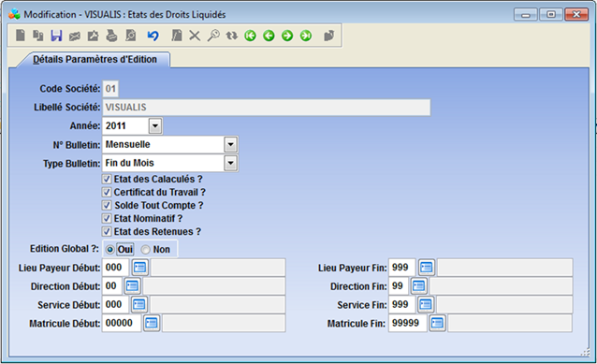Click the Direction Fin input field
Viewport: 597px width, 364px height.
(x=399, y=286)
